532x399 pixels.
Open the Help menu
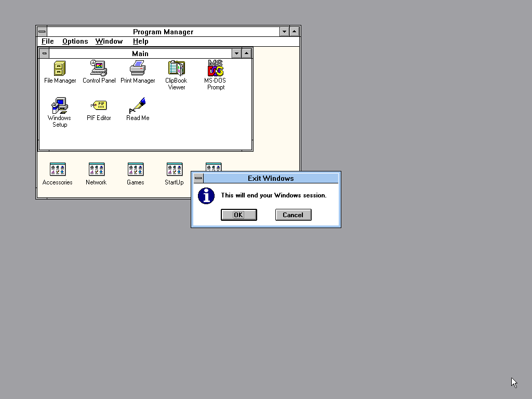pyautogui.click(x=140, y=42)
